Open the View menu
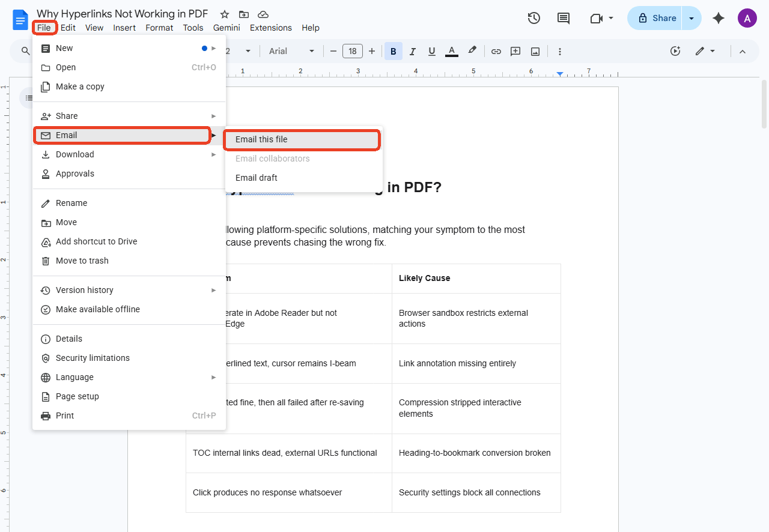The image size is (769, 532). pyautogui.click(x=94, y=28)
